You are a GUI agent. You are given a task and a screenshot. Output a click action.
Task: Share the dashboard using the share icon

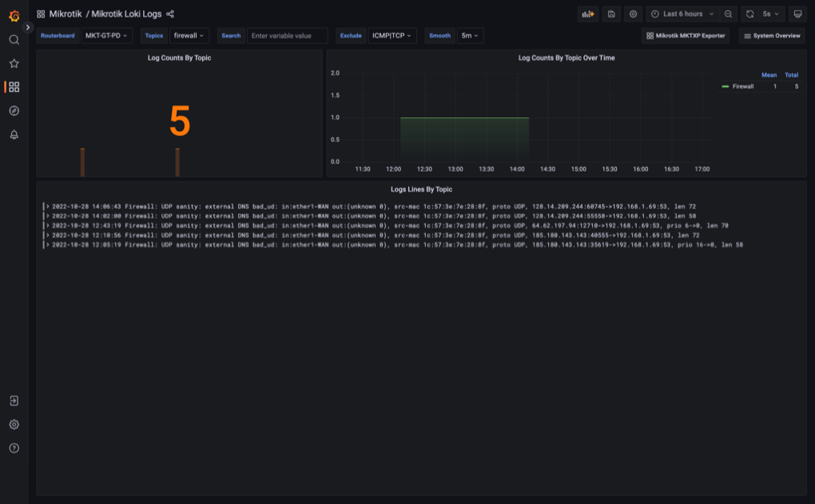click(170, 14)
